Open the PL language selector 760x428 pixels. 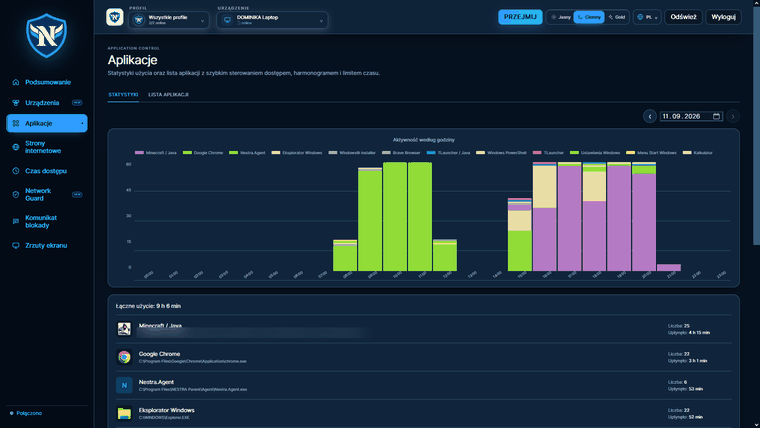tap(647, 17)
